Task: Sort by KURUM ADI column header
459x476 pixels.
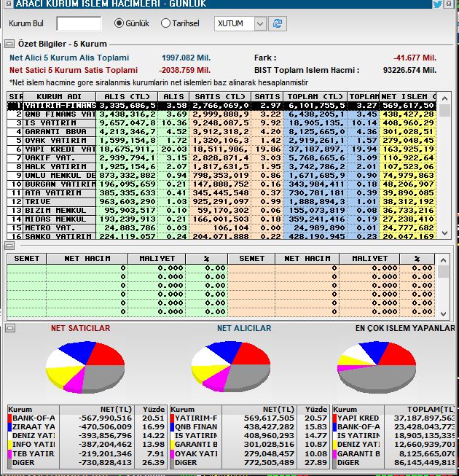Action: point(60,96)
